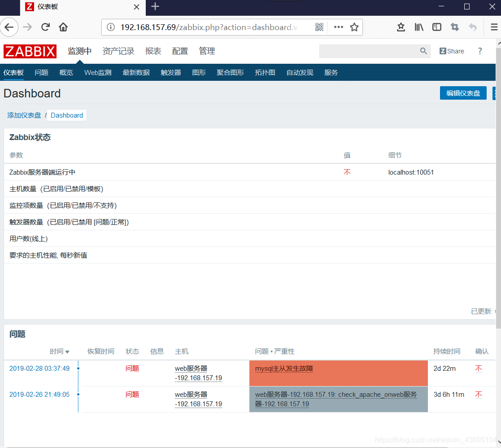501x448 pixels.
Task: Go back using the browser back arrow
Action: 9,27
